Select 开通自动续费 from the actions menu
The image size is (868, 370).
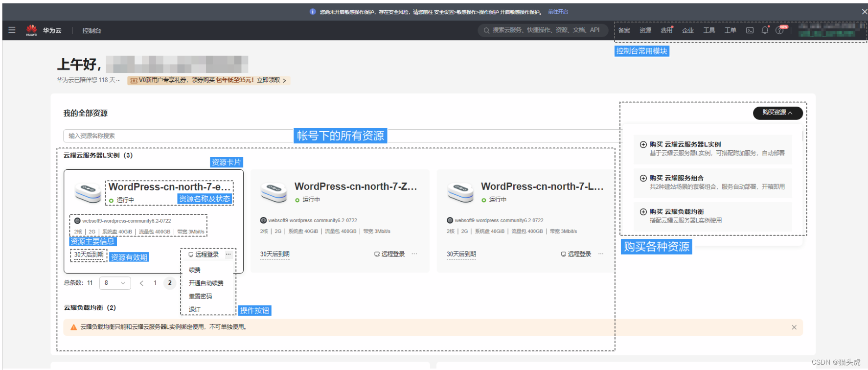click(x=206, y=283)
